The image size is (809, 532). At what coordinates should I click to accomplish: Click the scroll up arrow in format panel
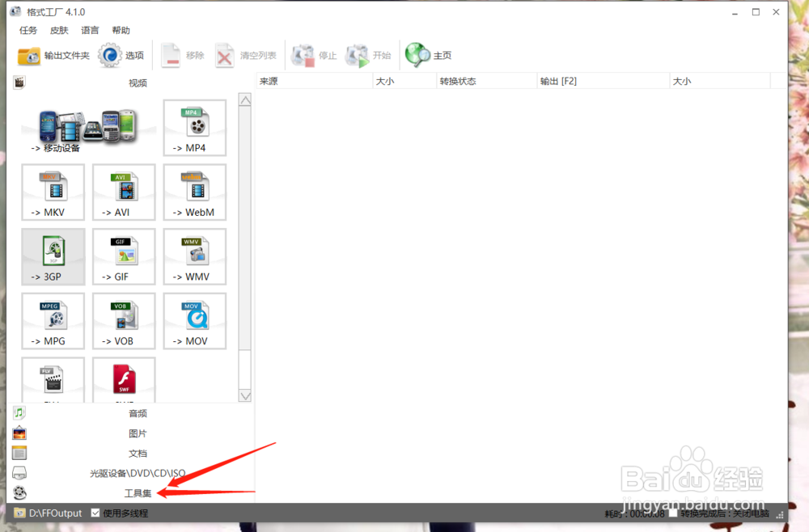pyautogui.click(x=245, y=100)
